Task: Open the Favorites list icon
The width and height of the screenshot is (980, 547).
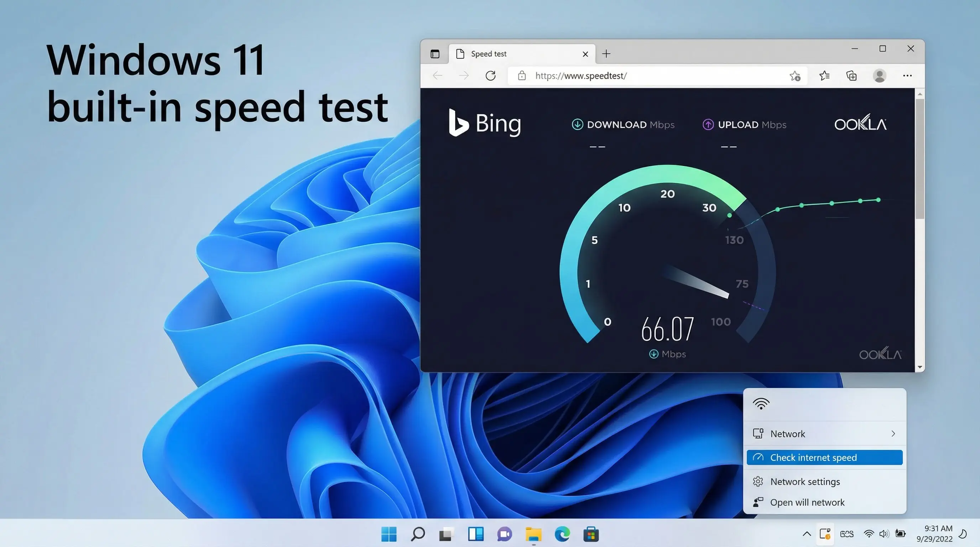Action: pos(824,76)
